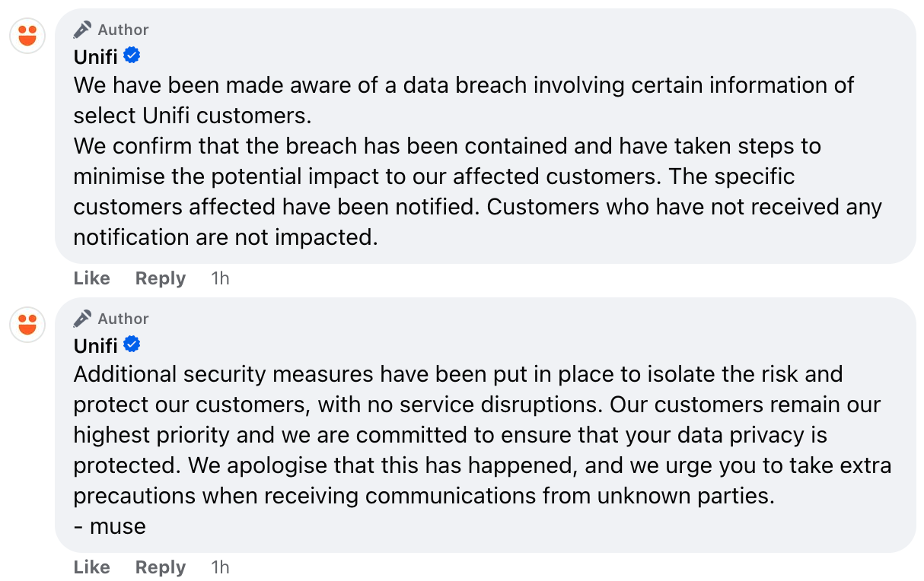The width and height of the screenshot is (924, 581).
Task: Like the additional security measures comment
Action: pos(91,567)
